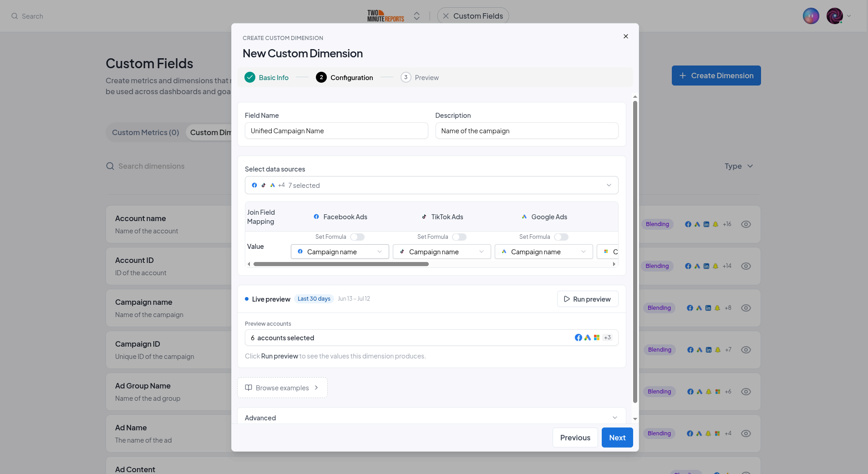The width and height of the screenshot is (868, 474).
Task: Select the Configuration step
Action: point(345,77)
